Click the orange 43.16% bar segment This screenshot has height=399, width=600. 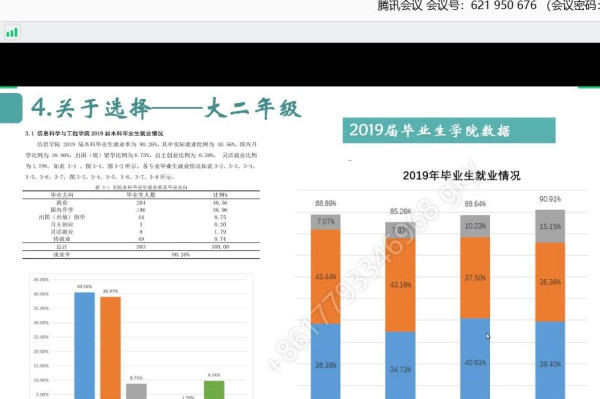400,285
